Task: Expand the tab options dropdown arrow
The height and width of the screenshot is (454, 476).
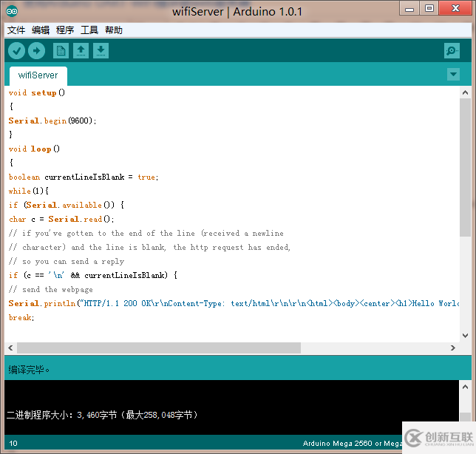Action: pos(453,75)
